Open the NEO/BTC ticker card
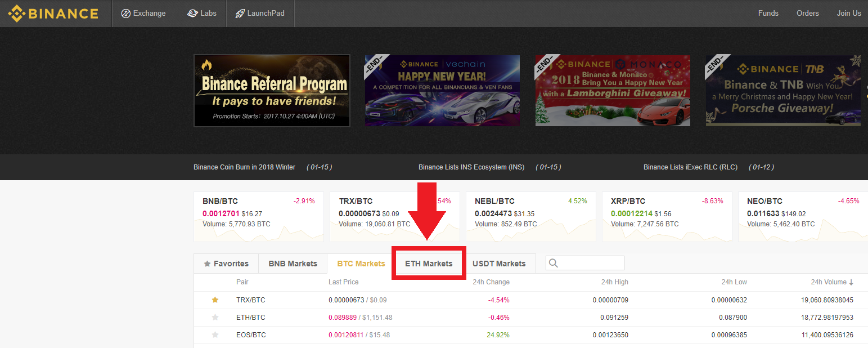Viewport: 868px width, 348px height. click(x=803, y=217)
